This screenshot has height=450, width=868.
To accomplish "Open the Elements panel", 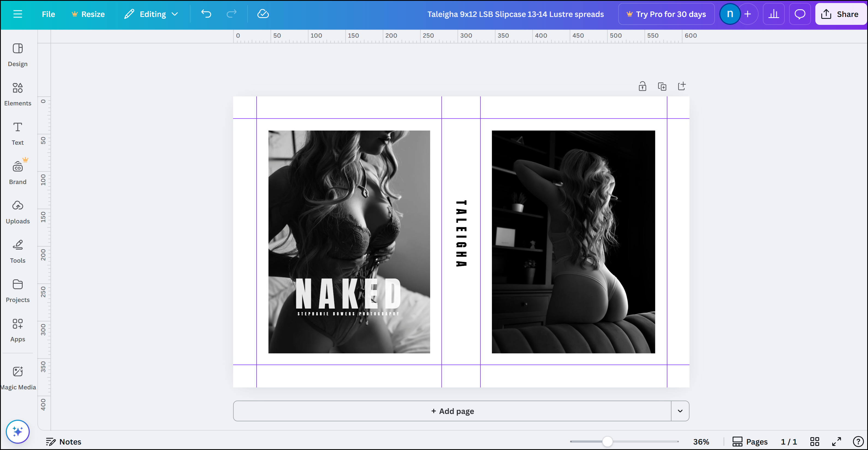I will (x=17, y=94).
